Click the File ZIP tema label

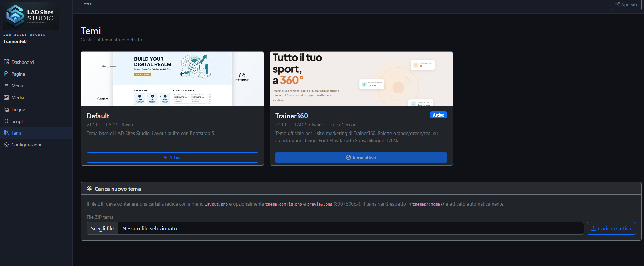pos(100,217)
